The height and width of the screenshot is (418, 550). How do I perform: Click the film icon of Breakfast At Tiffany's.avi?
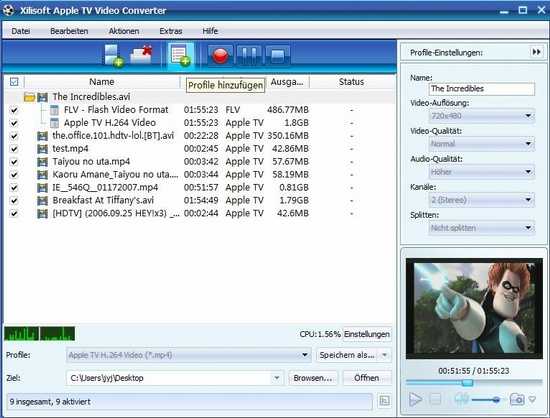pos(42,201)
